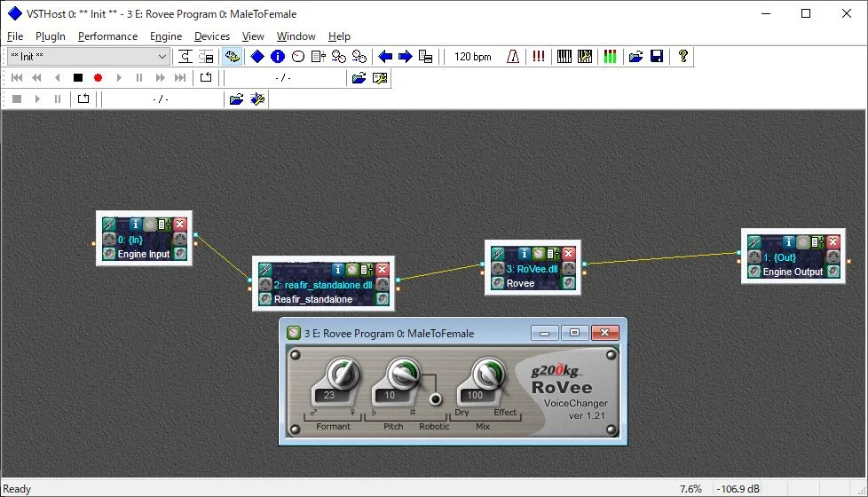The height and width of the screenshot is (497, 868).
Task: Open the Devices menu
Action: click(x=212, y=36)
